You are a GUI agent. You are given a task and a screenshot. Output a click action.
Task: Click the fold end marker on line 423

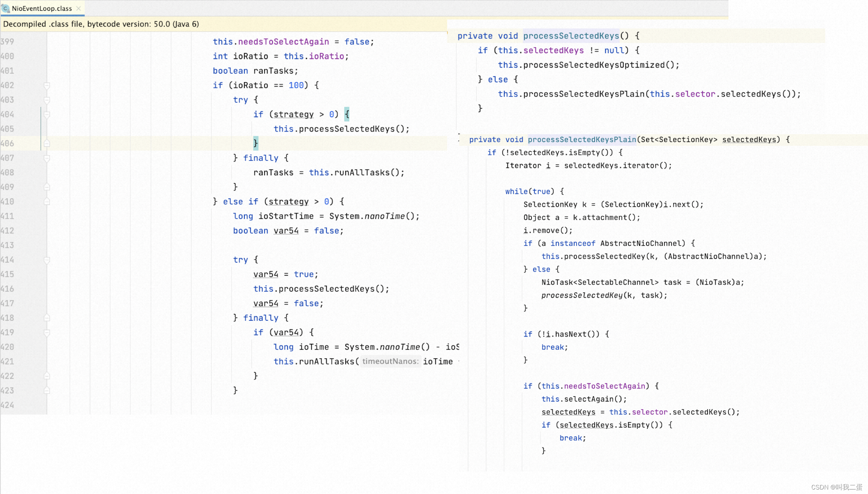click(x=47, y=391)
